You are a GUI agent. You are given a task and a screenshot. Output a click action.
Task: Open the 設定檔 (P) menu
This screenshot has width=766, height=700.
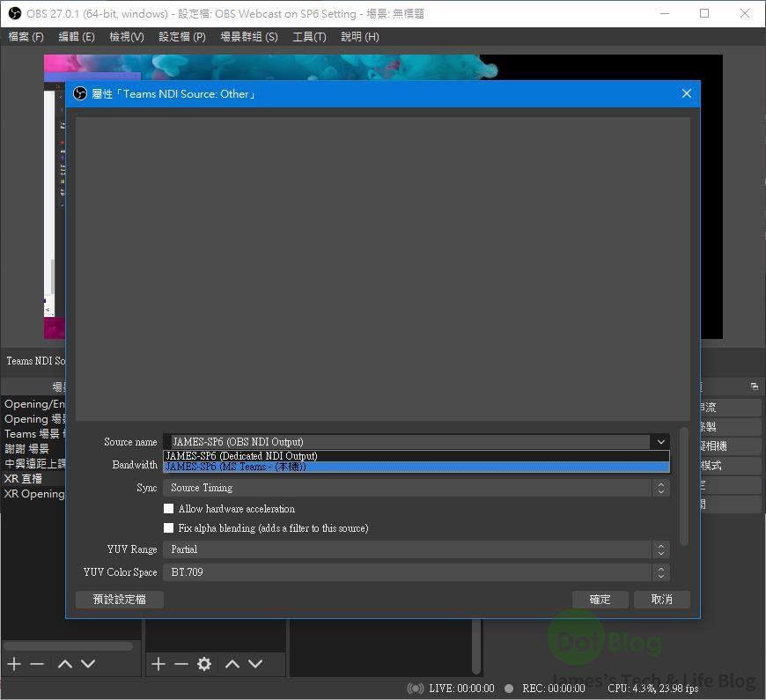click(182, 37)
